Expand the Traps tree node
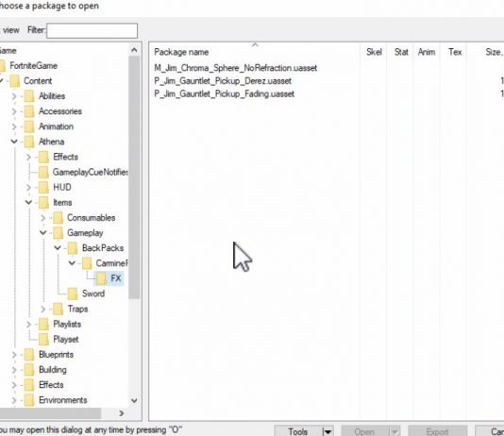The image size is (504, 436). tap(43, 310)
